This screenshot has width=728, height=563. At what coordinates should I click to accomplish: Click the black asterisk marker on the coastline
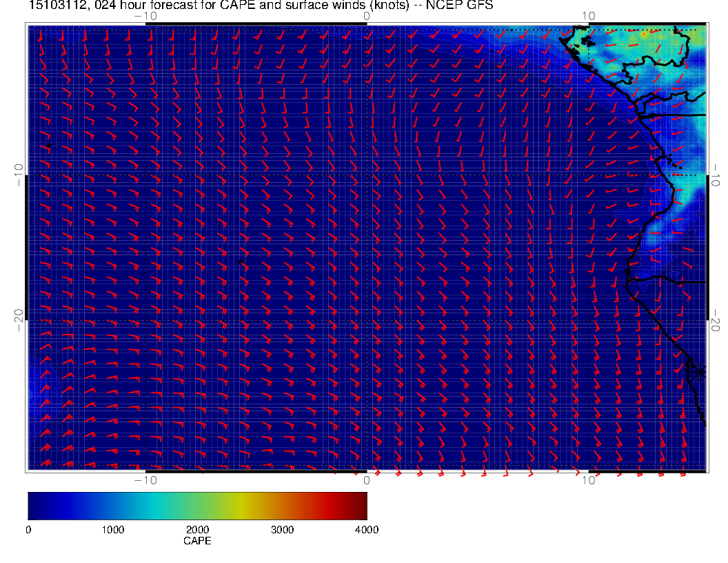click(x=699, y=372)
